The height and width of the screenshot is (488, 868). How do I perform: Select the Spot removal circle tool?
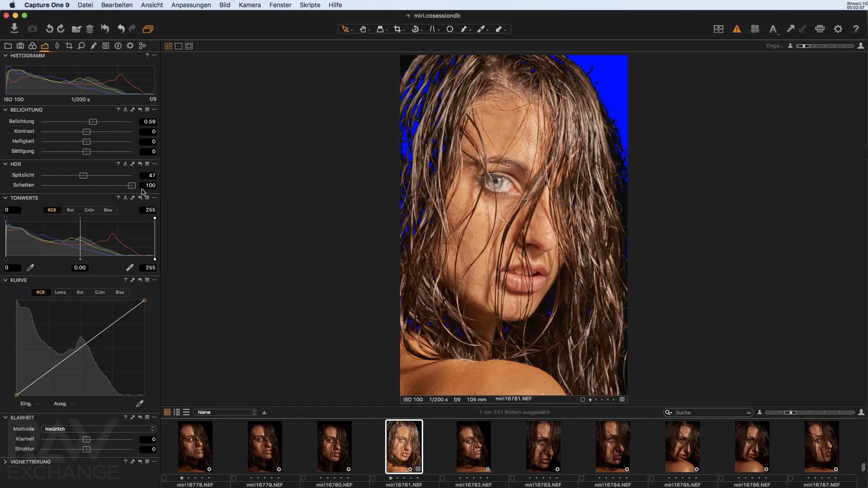click(450, 29)
